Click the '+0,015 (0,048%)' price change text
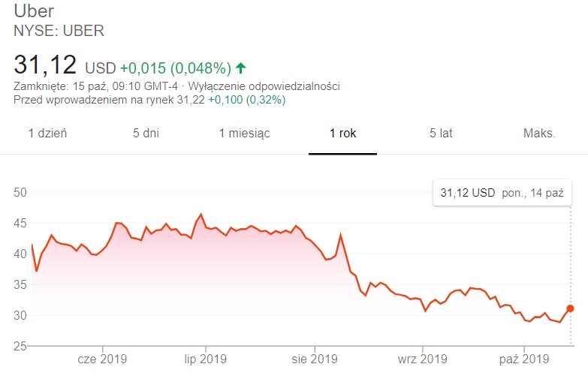588x376 pixels. click(x=175, y=68)
